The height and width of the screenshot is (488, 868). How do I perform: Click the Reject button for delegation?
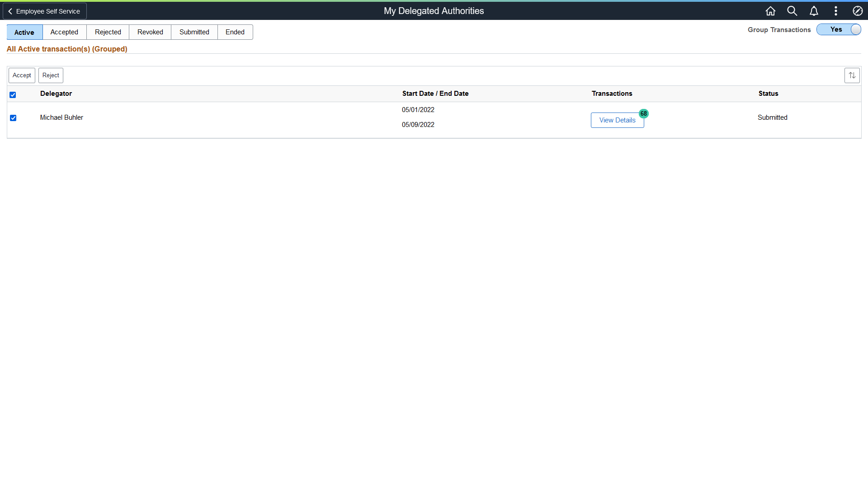pos(51,75)
